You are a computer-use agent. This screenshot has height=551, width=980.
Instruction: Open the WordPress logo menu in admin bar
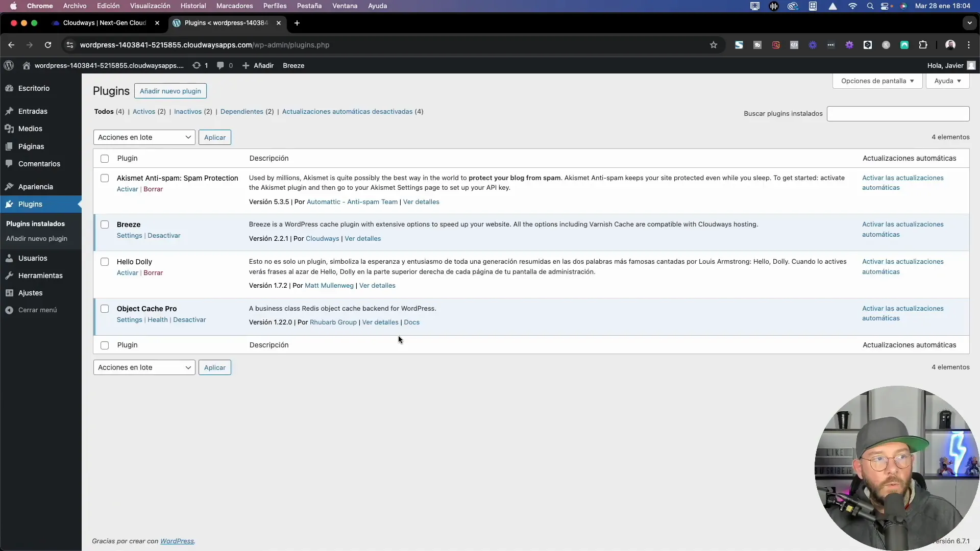pos(9,65)
